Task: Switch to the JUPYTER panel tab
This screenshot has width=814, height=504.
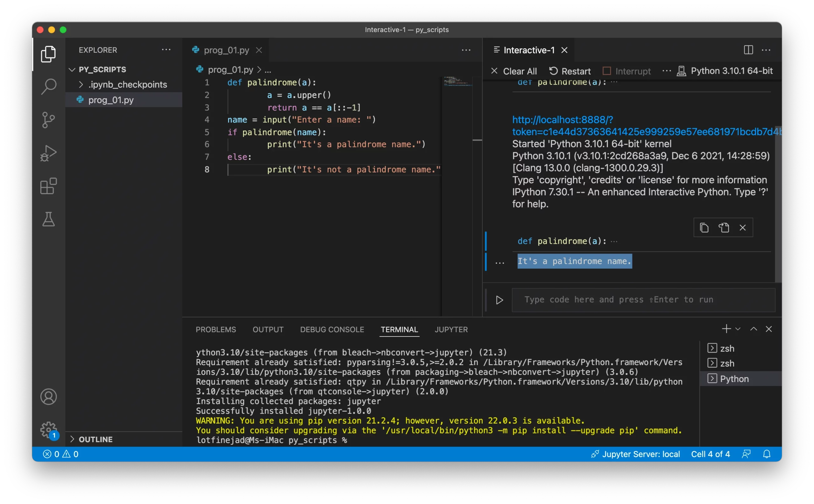Action: (451, 330)
